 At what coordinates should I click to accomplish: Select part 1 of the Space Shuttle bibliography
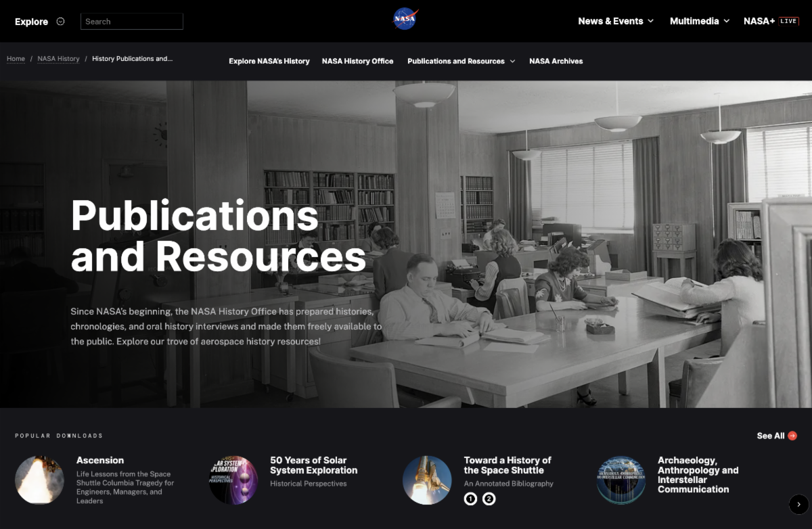click(x=470, y=499)
